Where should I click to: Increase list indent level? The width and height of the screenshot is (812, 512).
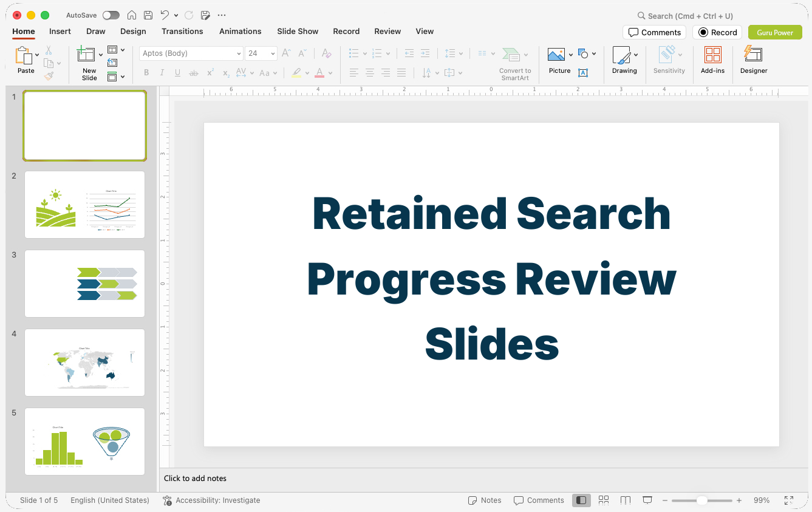point(425,53)
